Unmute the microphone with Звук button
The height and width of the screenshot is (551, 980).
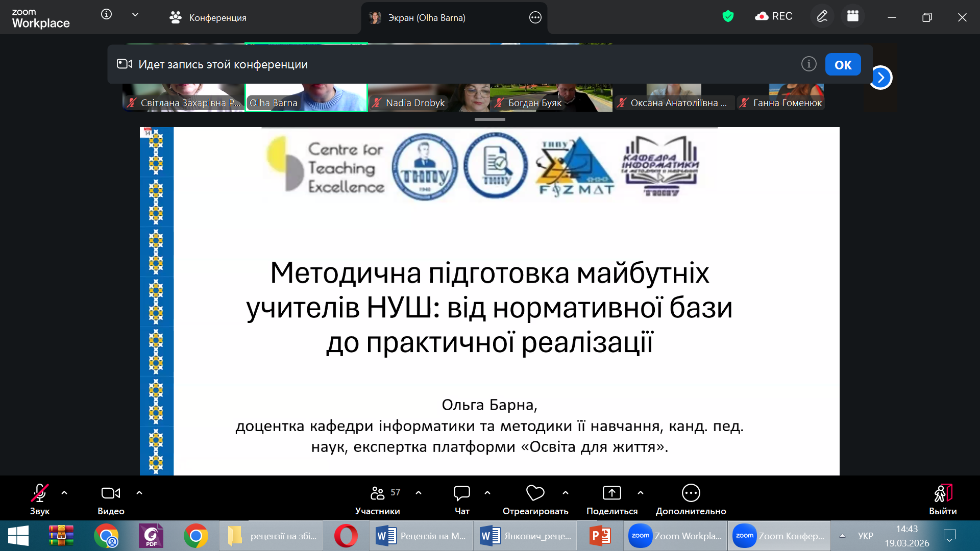point(40,499)
